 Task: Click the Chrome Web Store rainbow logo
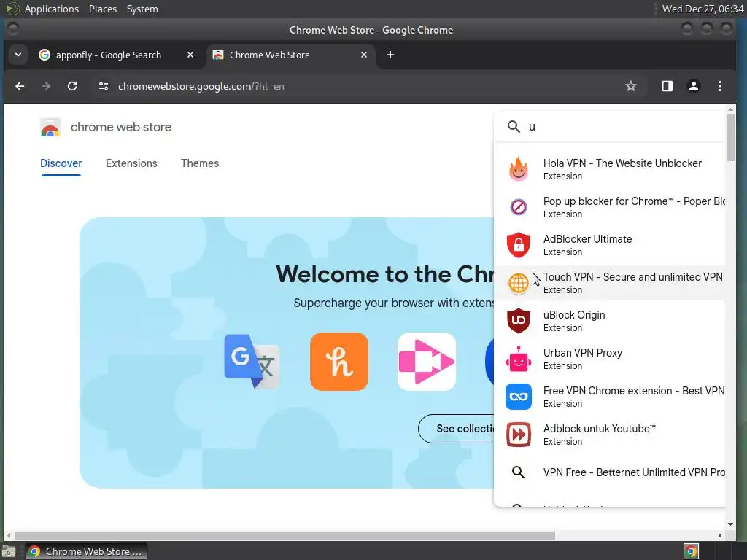[x=50, y=128]
